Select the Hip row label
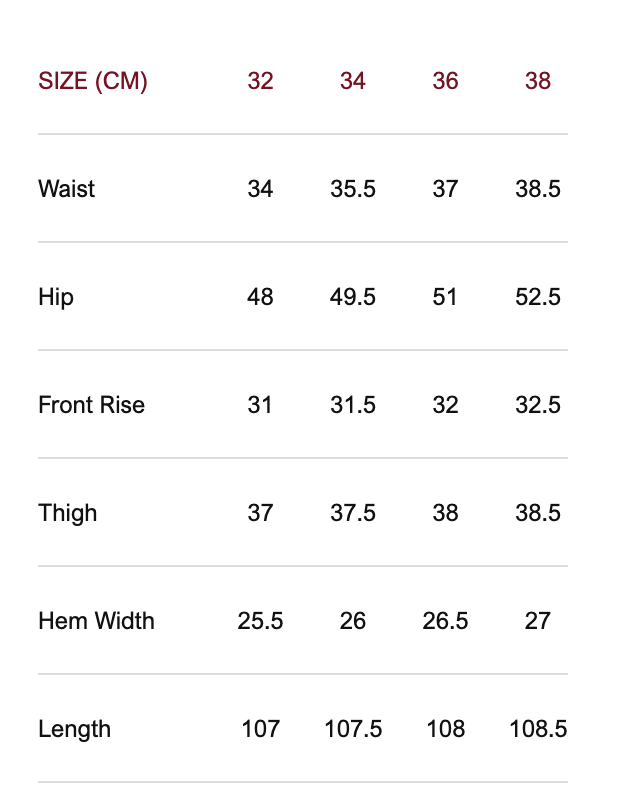Image resolution: width=620 pixels, height=810 pixels. click(x=56, y=297)
